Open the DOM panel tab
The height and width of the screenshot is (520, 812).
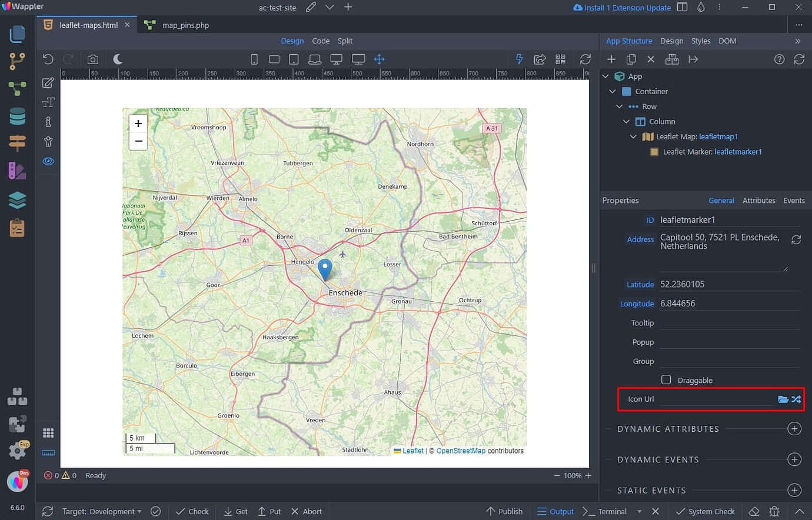(x=727, y=41)
